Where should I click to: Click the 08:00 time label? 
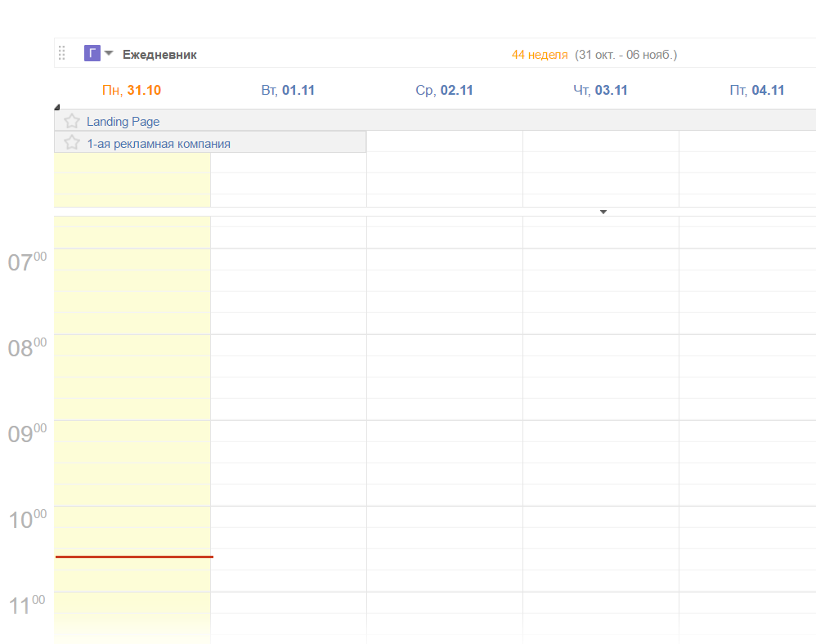[27, 347]
